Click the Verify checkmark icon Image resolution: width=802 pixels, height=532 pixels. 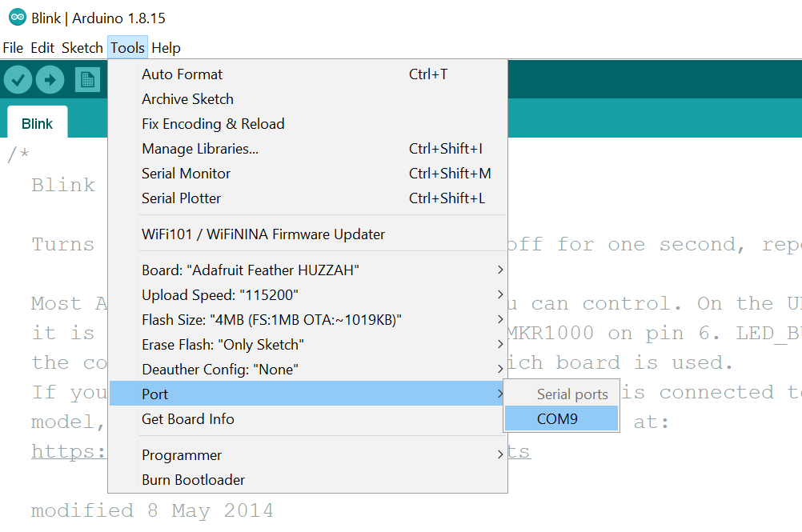tap(18, 80)
